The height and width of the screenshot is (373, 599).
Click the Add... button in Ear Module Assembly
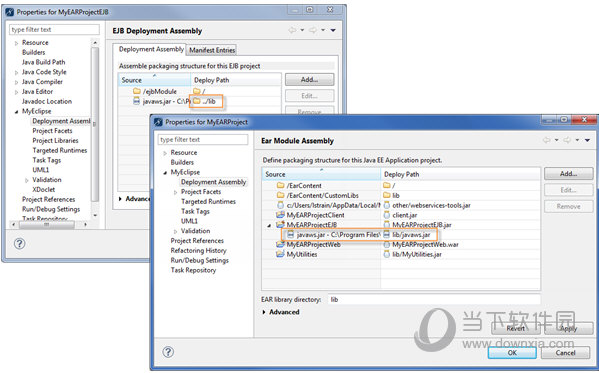point(568,174)
